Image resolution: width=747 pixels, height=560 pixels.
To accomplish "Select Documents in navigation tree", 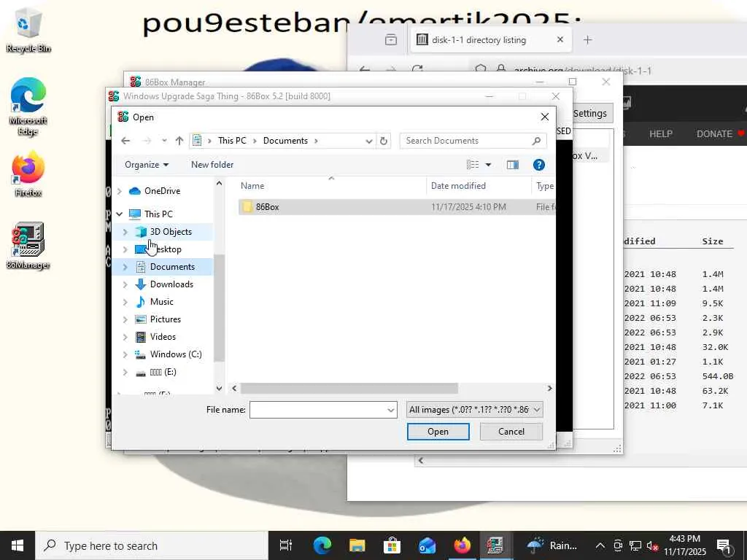I will pyautogui.click(x=172, y=267).
